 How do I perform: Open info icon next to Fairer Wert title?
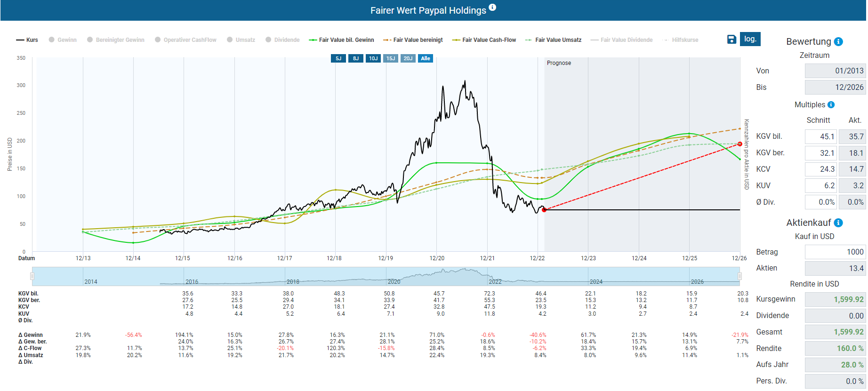coord(492,8)
